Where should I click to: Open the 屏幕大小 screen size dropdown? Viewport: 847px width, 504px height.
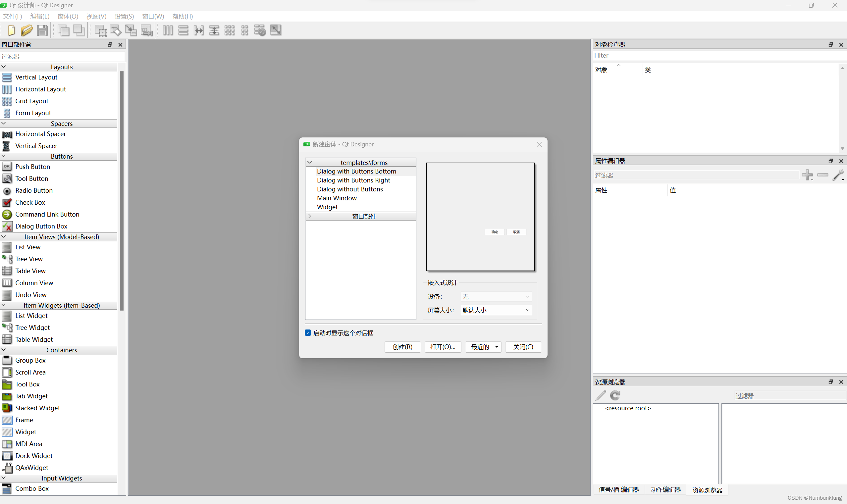click(496, 310)
